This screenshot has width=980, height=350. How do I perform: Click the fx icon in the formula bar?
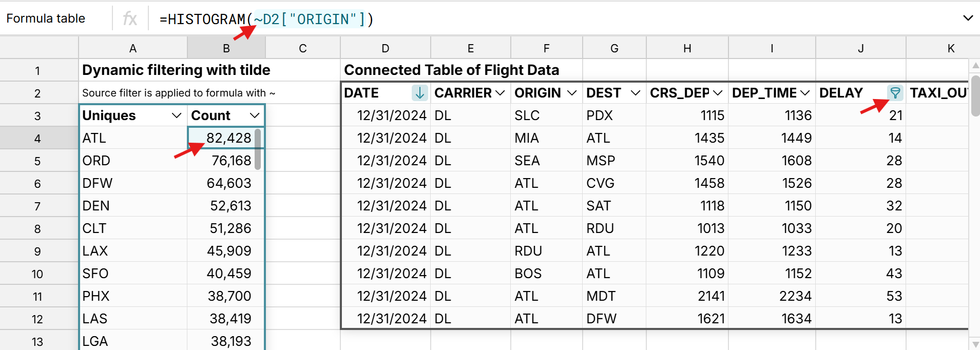[131, 18]
